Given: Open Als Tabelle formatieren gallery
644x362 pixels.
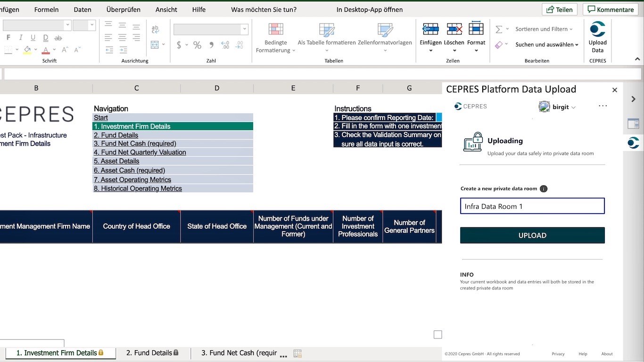Looking at the screenshot, I should (x=327, y=38).
